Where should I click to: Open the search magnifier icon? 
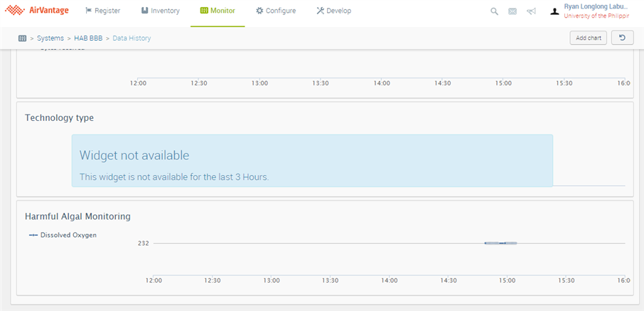[x=494, y=11]
